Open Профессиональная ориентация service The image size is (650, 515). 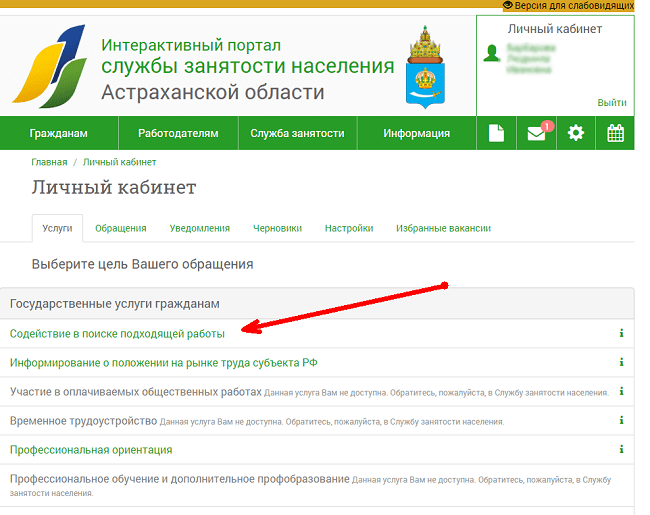click(x=91, y=450)
